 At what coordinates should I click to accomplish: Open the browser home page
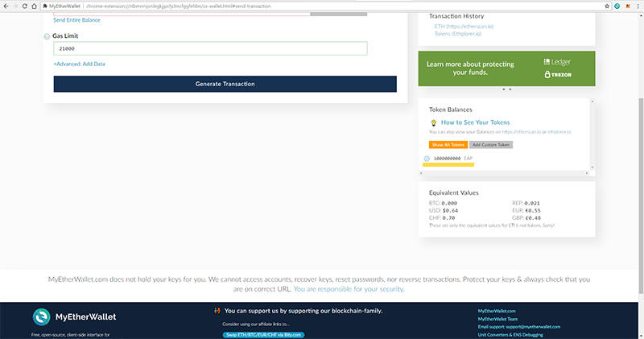point(34,6)
